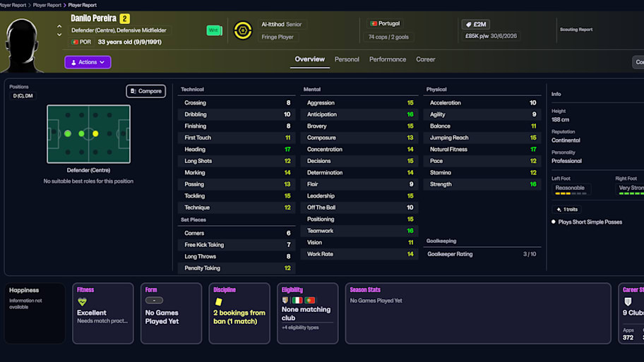
Task: Click the Compare button
Action: (x=145, y=91)
